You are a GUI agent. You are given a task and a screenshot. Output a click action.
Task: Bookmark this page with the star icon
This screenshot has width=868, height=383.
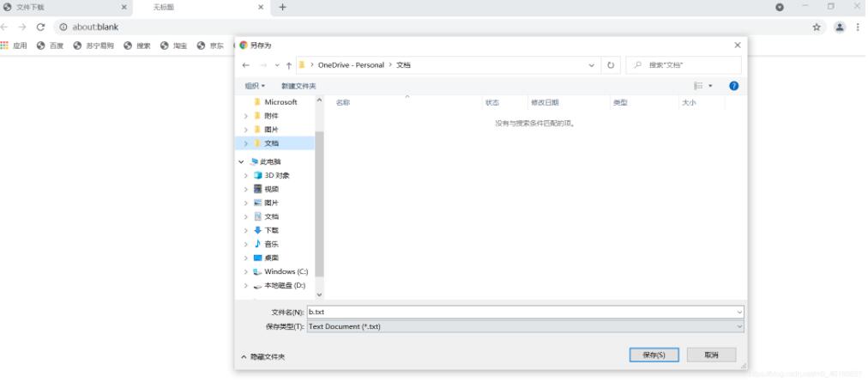click(817, 27)
